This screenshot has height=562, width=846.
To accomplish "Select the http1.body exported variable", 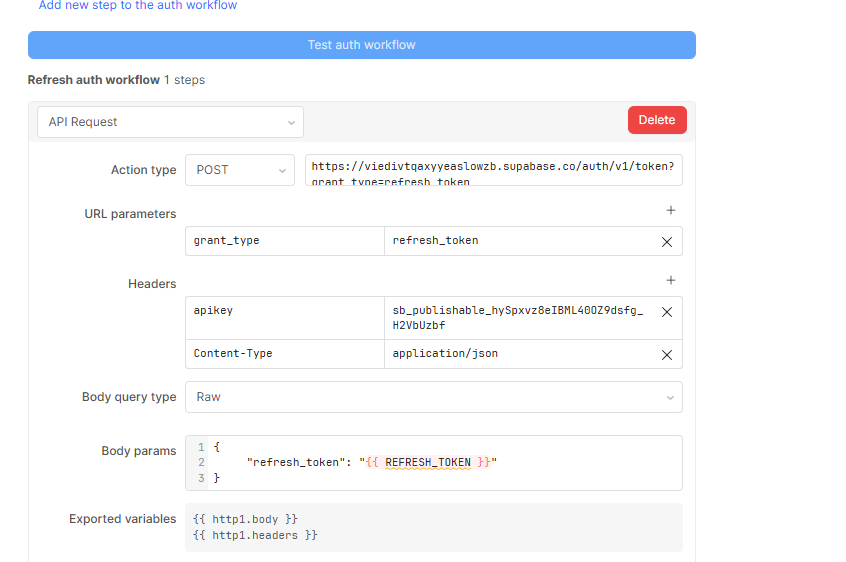I will coord(245,519).
